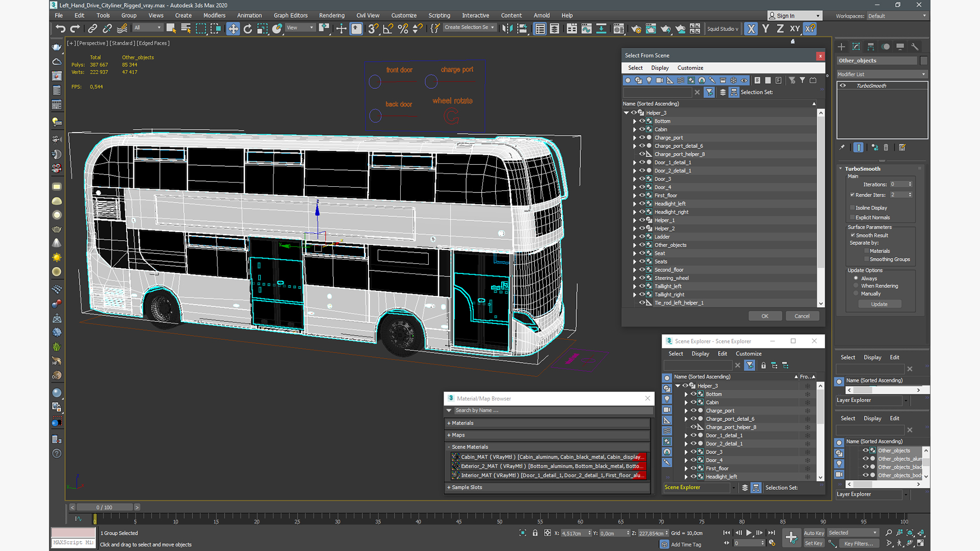
Task: Click the Undo arrow icon
Action: (60, 29)
